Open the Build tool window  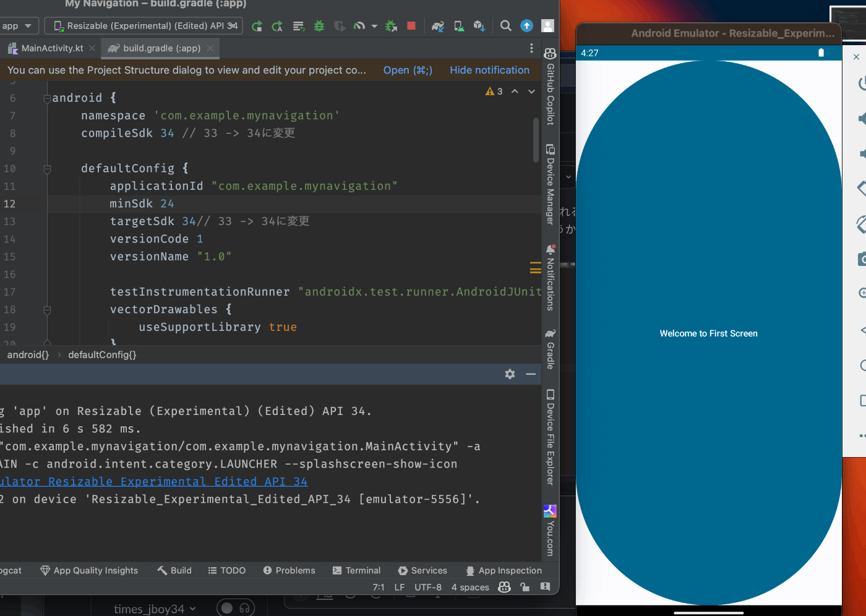click(x=174, y=571)
